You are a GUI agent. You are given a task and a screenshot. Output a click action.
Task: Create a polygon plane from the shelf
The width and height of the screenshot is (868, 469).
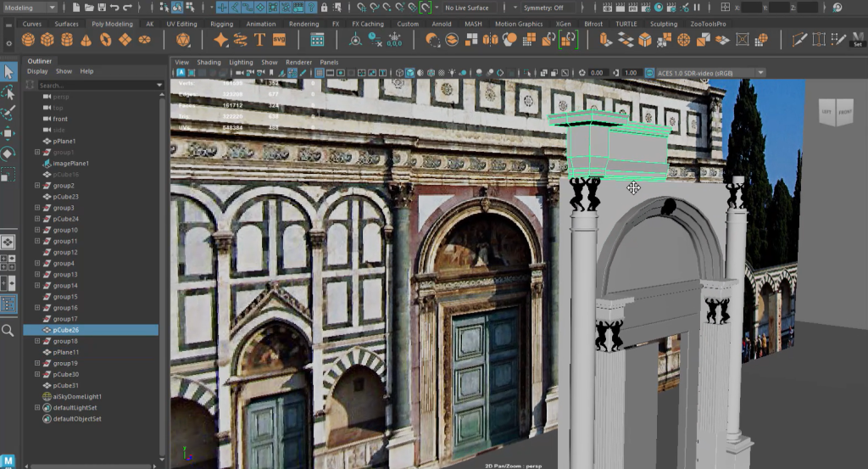click(x=125, y=40)
